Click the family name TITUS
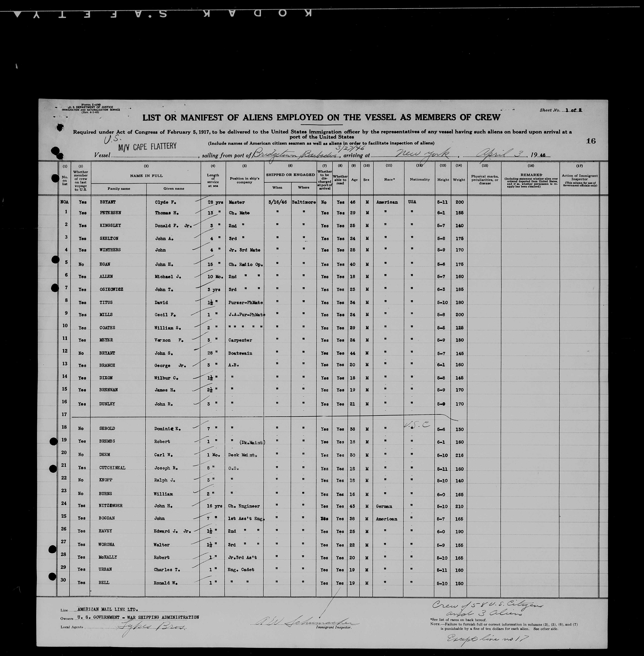This screenshot has width=644, height=656. [106, 302]
